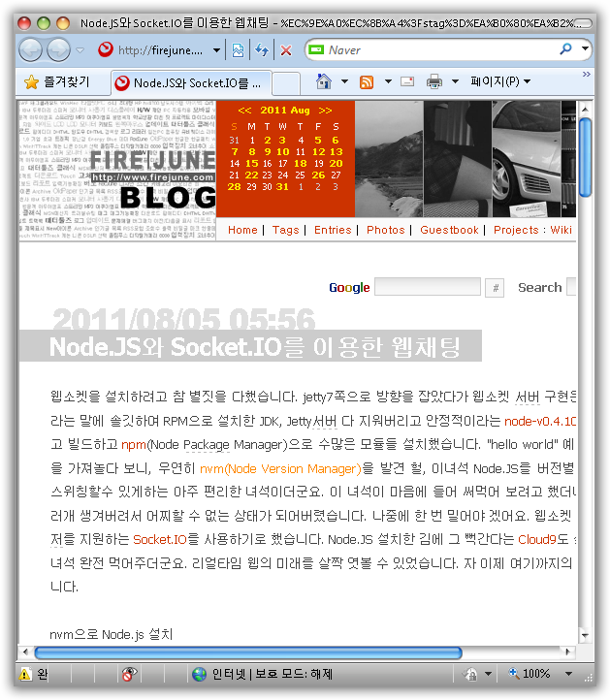The height and width of the screenshot is (700, 610).
Task: Open the 2011 Aug calendar heading link
Action: [x=285, y=110]
